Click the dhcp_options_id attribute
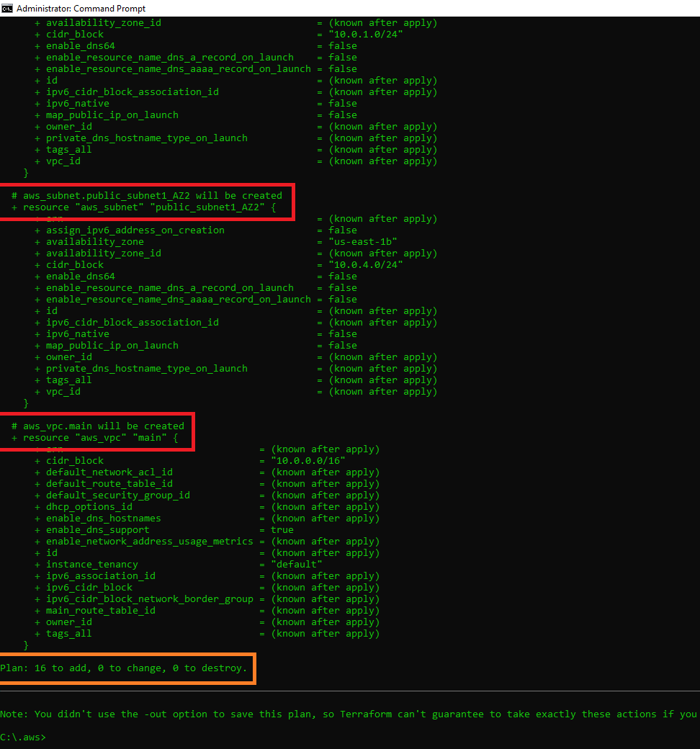Screen dimensions: 700x749 pyautogui.click(x=89, y=507)
